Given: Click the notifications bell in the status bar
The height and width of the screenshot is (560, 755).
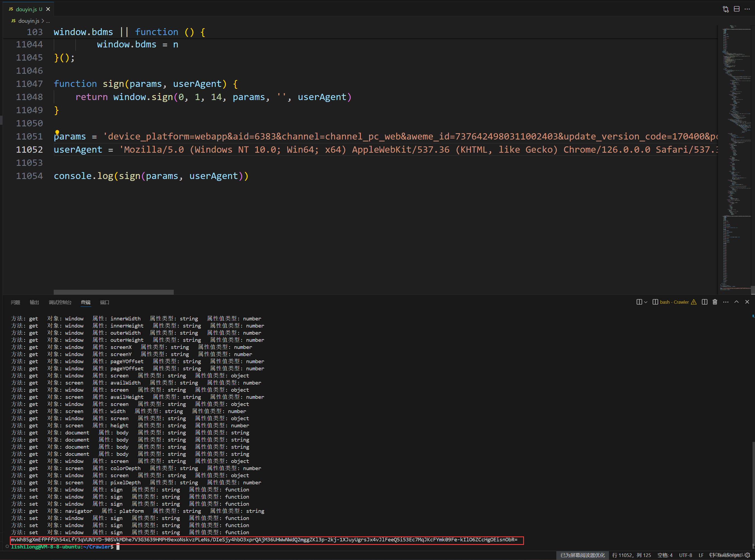Looking at the screenshot, I should tap(747, 555).
